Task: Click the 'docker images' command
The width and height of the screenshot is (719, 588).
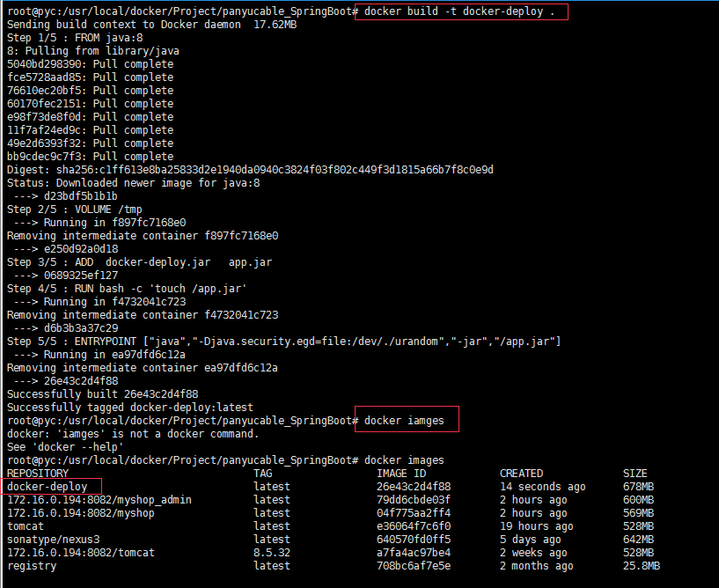Action: pyautogui.click(x=404, y=460)
